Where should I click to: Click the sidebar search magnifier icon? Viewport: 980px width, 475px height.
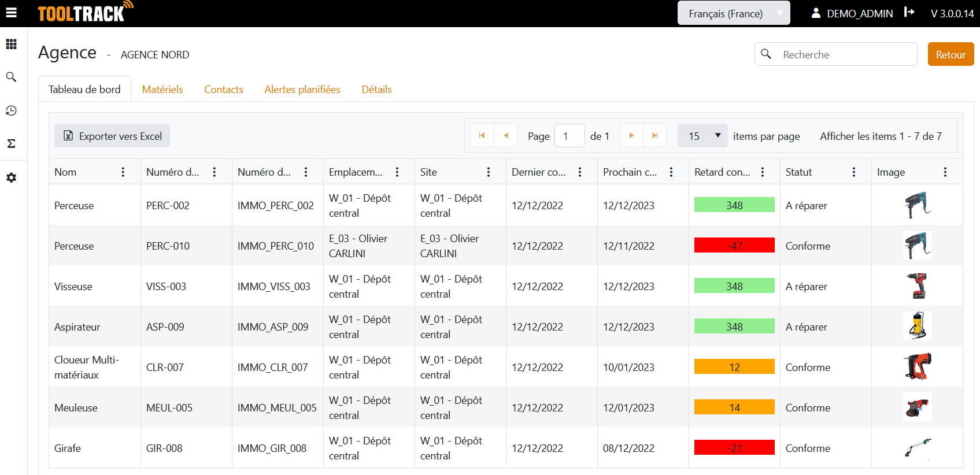tap(11, 77)
